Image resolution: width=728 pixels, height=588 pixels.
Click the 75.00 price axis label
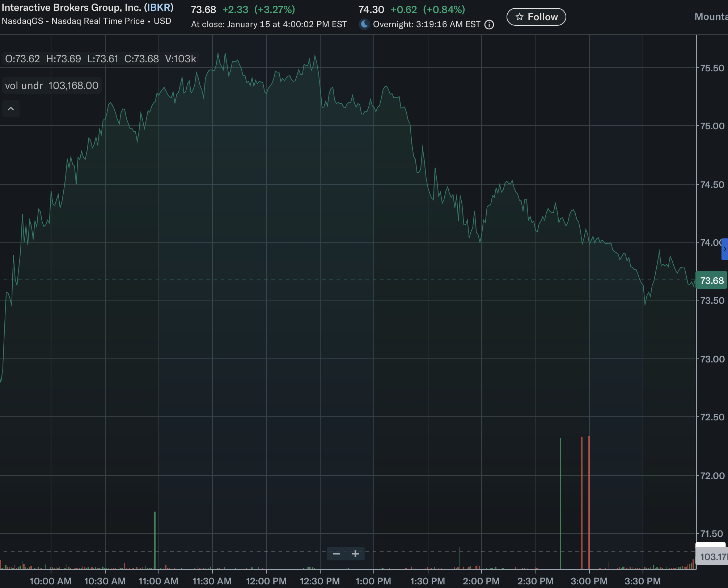(x=712, y=126)
